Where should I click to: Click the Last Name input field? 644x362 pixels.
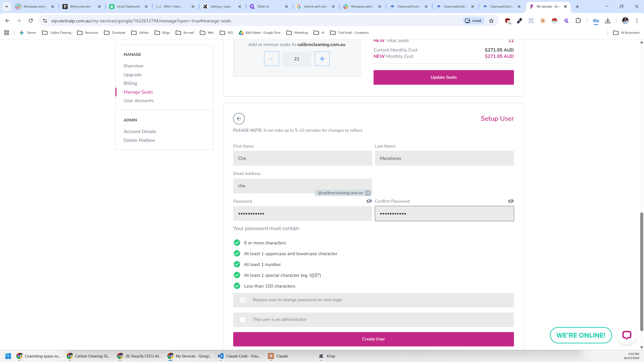pyautogui.click(x=444, y=158)
